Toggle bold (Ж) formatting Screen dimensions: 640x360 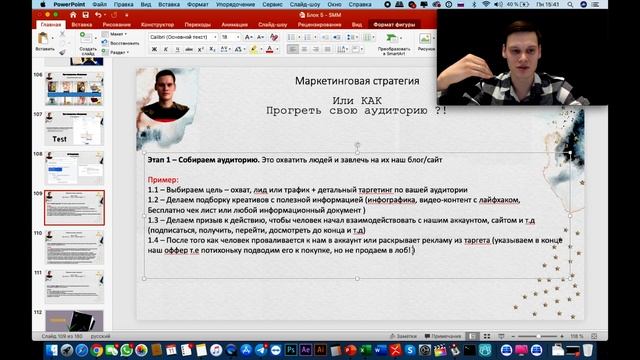[154, 49]
